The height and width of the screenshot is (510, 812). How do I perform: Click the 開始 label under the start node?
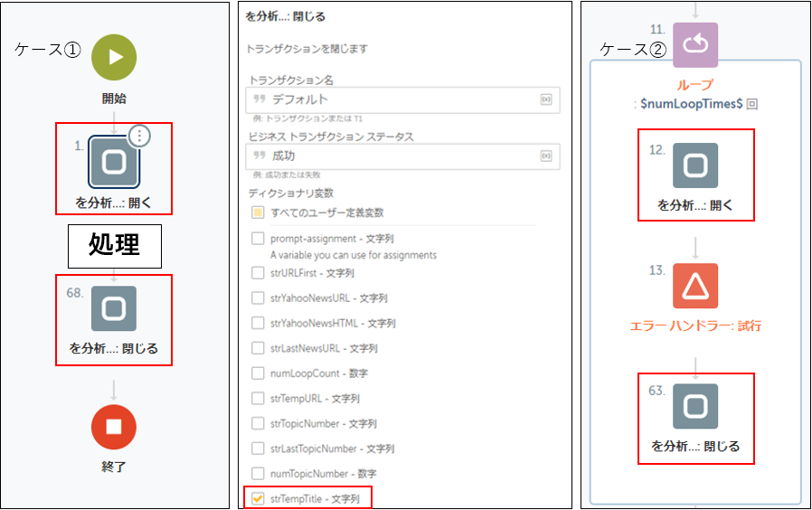pos(114,99)
